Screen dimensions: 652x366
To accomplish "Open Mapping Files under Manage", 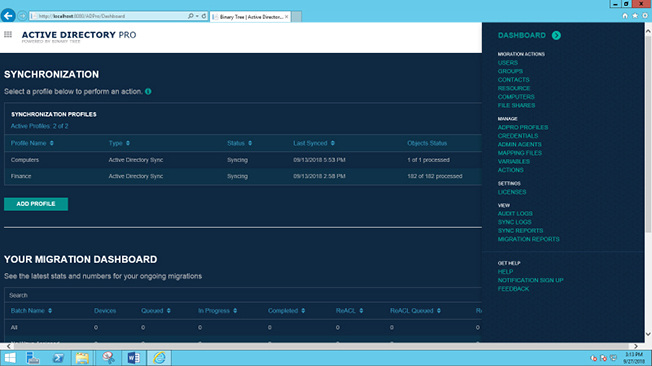I will 520,153.
